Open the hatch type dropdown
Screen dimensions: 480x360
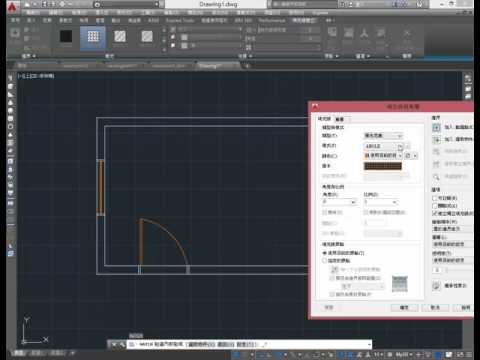pyautogui.click(x=383, y=136)
